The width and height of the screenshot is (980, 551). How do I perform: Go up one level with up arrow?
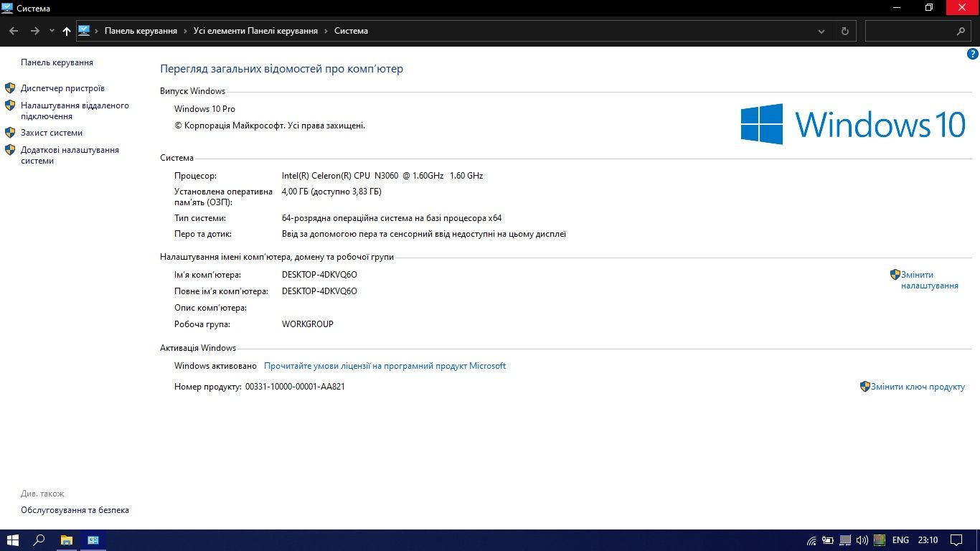pos(67,31)
